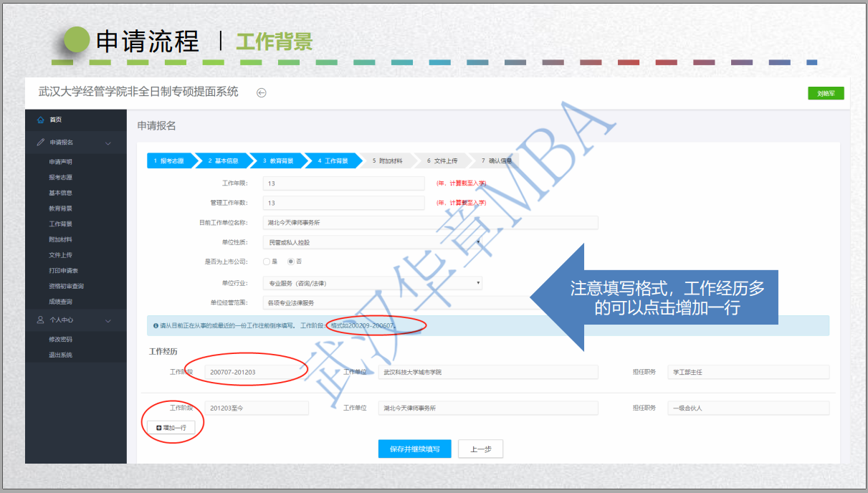Click the 单位经营范围 input field
This screenshot has height=493, width=868.
430,303
